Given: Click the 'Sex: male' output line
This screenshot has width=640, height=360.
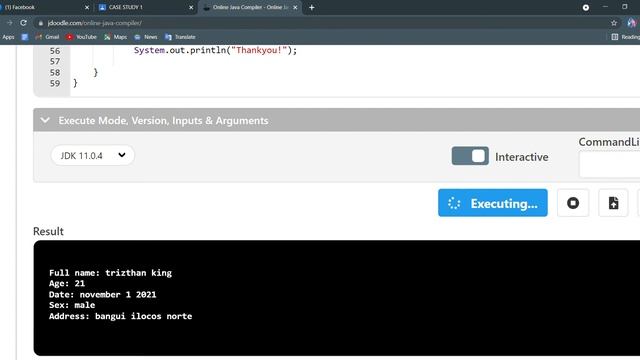Looking at the screenshot, I should point(72,305).
